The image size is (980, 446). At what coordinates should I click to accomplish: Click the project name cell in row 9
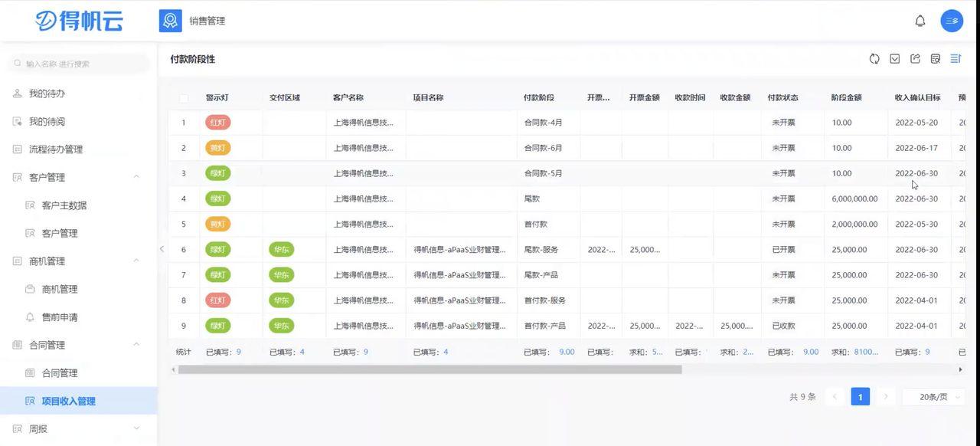(459, 326)
